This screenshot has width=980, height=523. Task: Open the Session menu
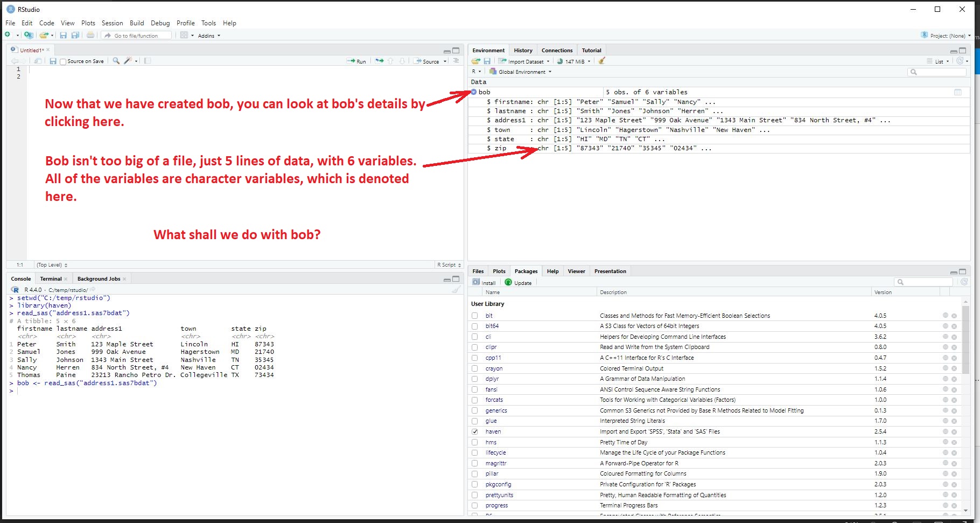click(112, 23)
